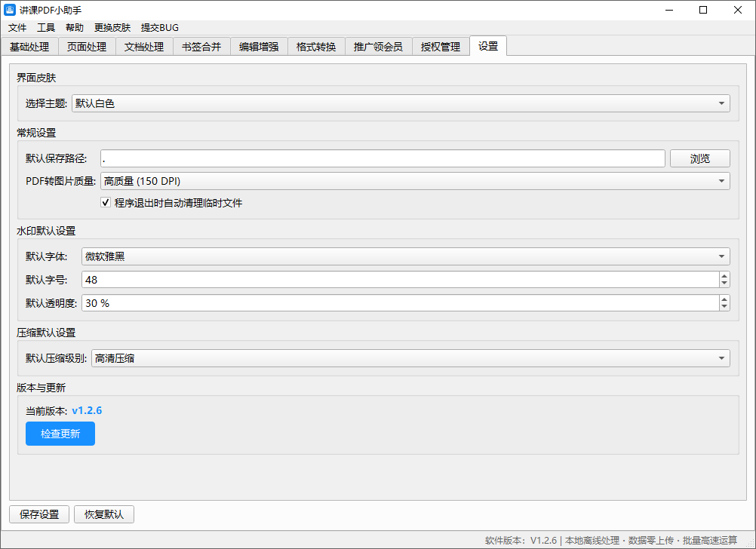Switch to the 编辑增强 tab

259,47
